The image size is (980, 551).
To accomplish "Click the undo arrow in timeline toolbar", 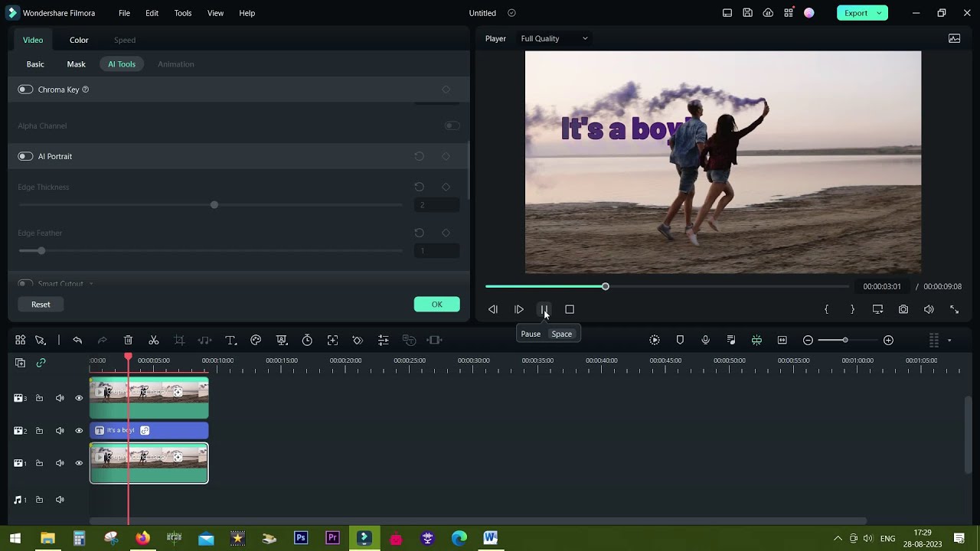I will [x=77, y=340].
